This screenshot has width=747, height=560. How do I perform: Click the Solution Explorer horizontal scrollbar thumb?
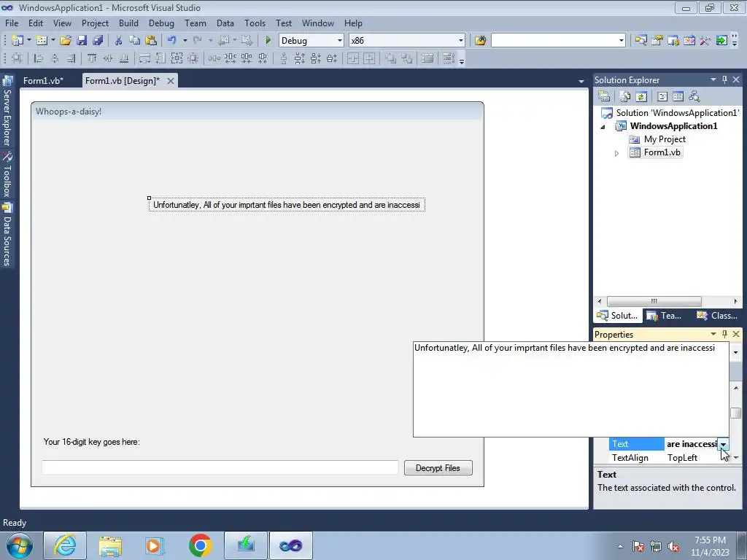pyautogui.click(x=654, y=301)
